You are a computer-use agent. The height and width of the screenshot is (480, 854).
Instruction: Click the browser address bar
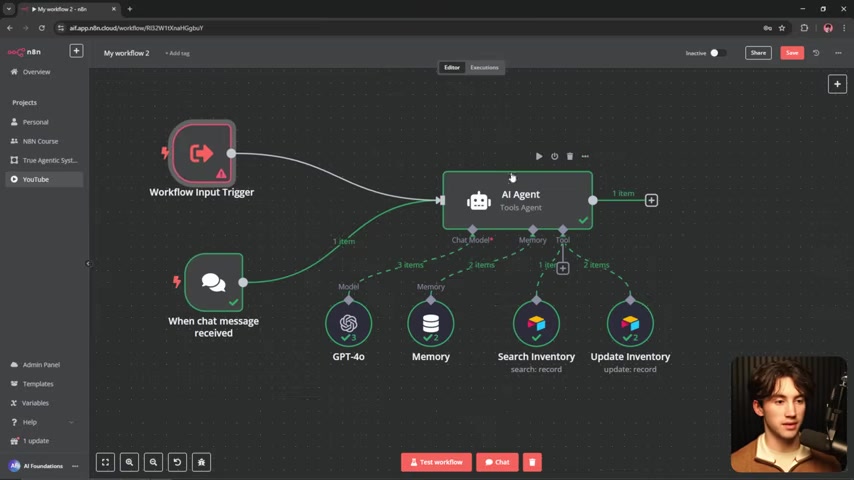click(x=408, y=28)
